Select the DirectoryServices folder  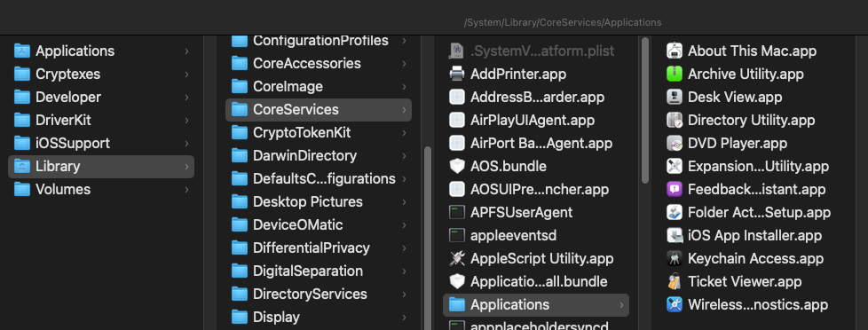click(319, 294)
